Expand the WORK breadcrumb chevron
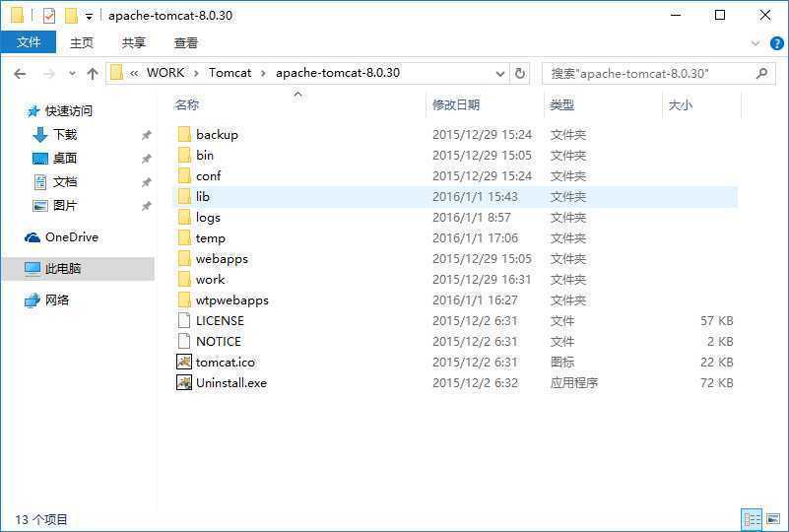The height and width of the screenshot is (532, 789). coord(197,74)
